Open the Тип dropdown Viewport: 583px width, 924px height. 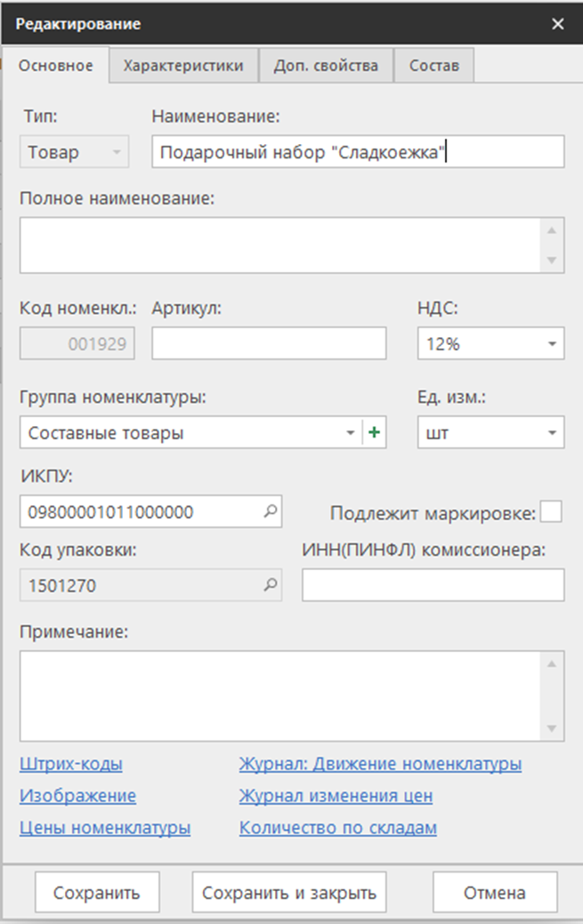tap(115, 152)
